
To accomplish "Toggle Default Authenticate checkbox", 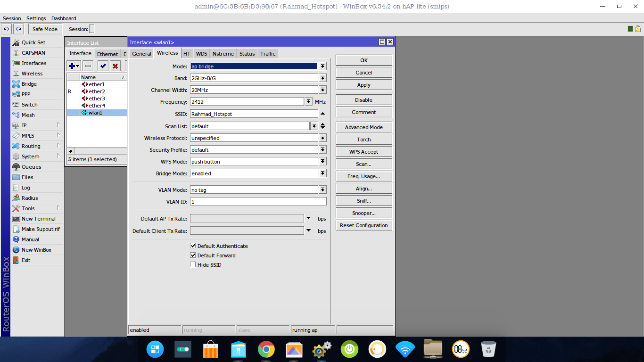I will coord(193,246).
